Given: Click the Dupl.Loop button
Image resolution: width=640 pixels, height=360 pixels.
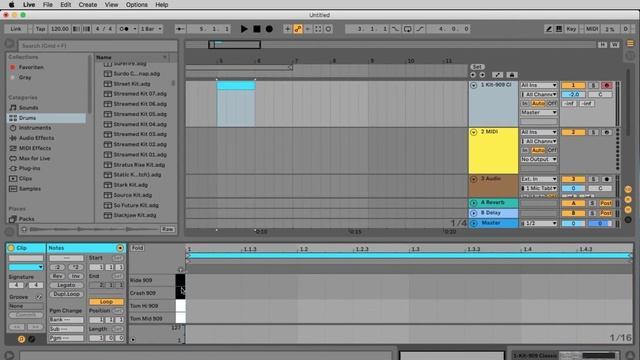Looking at the screenshot, I should click(x=67, y=294).
